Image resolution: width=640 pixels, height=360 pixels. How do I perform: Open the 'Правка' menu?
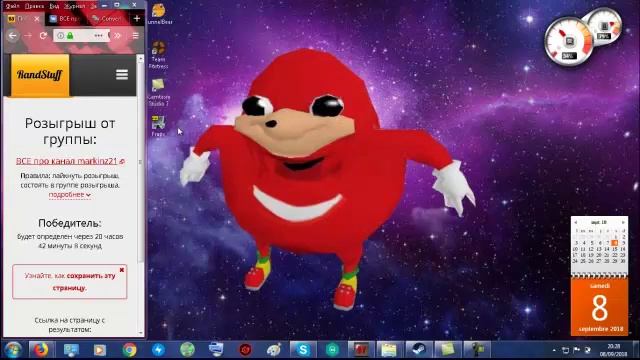34,6
